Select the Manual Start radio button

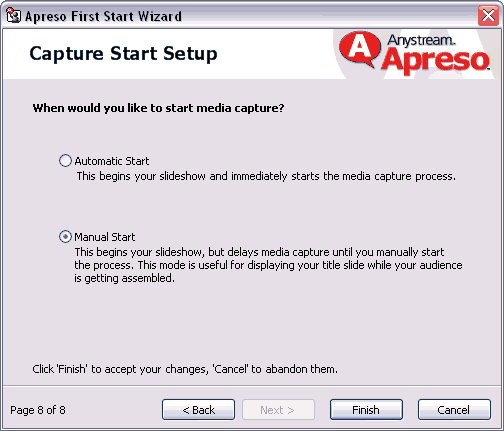(65, 237)
